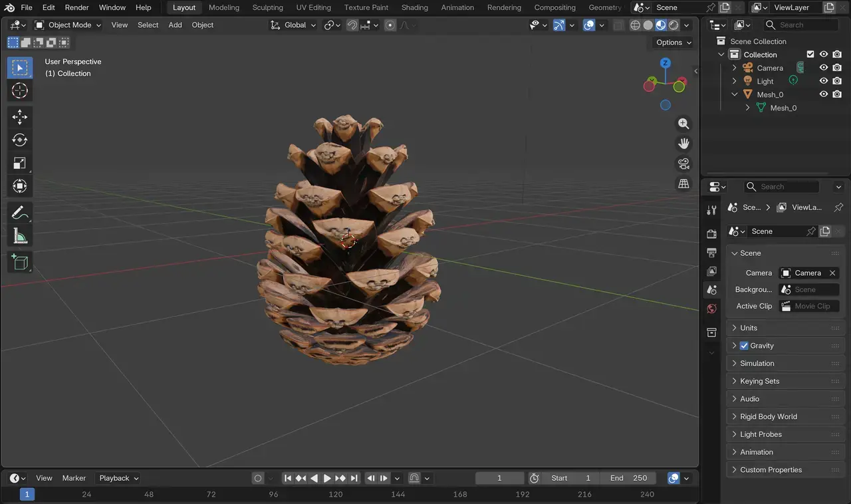The width and height of the screenshot is (851, 504).
Task: Open the Collection properties tab
Action: [711, 332]
